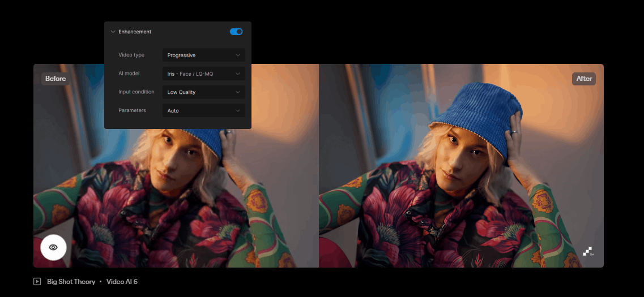The width and height of the screenshot is (644, 297).
Task: Click the Video AI 6 caption text
Action: click(122, 281)
